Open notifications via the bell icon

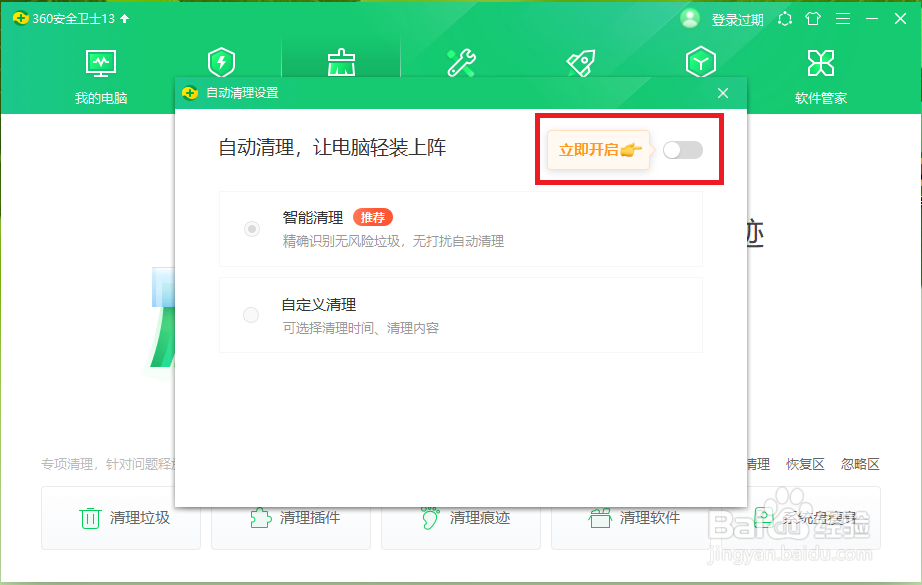click(x=784, y=18)
